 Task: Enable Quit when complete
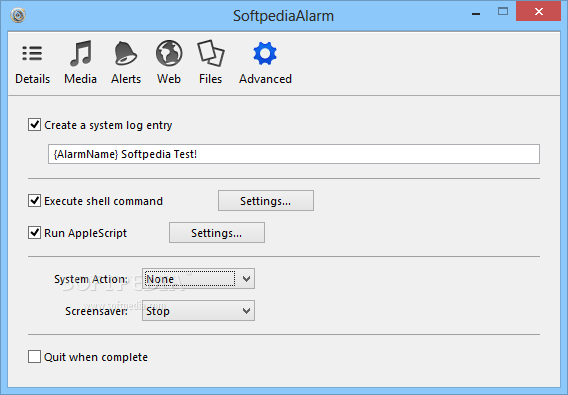tap(34, 357)
